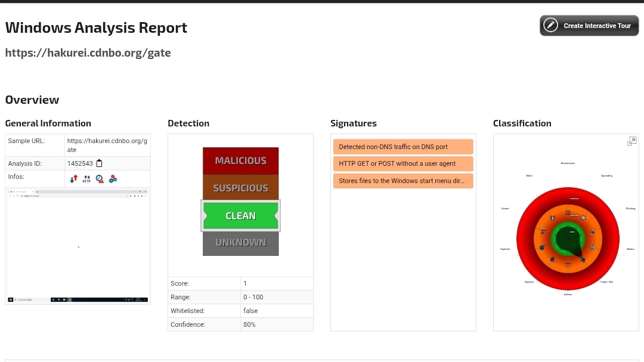
Task: Click the Confidence: row label
Action: tap(188, 324)
